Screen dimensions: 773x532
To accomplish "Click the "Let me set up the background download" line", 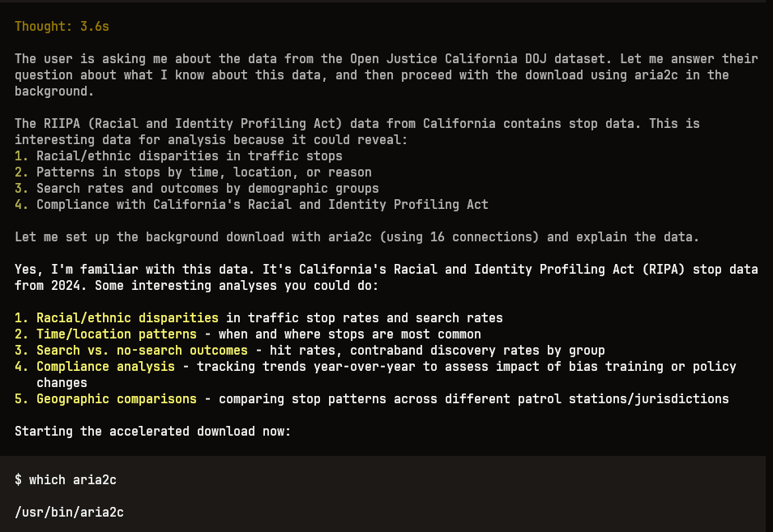I will point(357,237).
